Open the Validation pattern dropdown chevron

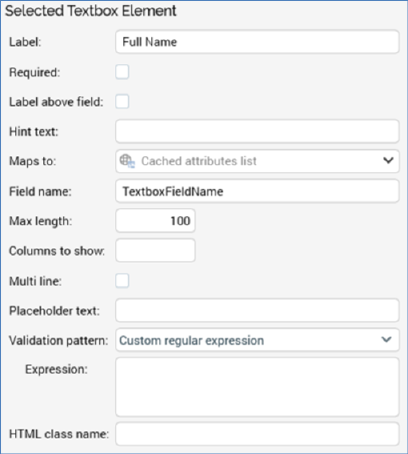tap(387, 340)
